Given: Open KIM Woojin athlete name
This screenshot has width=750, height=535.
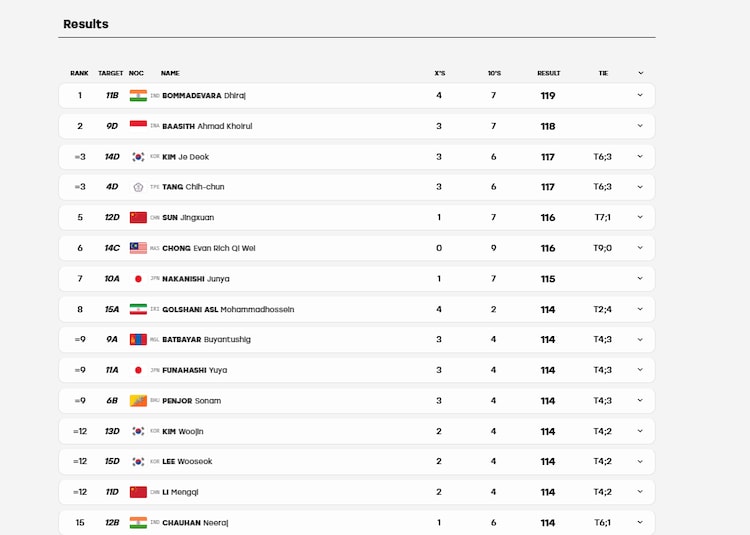Looking at the screenshot, I should click(x=183, y=431).
